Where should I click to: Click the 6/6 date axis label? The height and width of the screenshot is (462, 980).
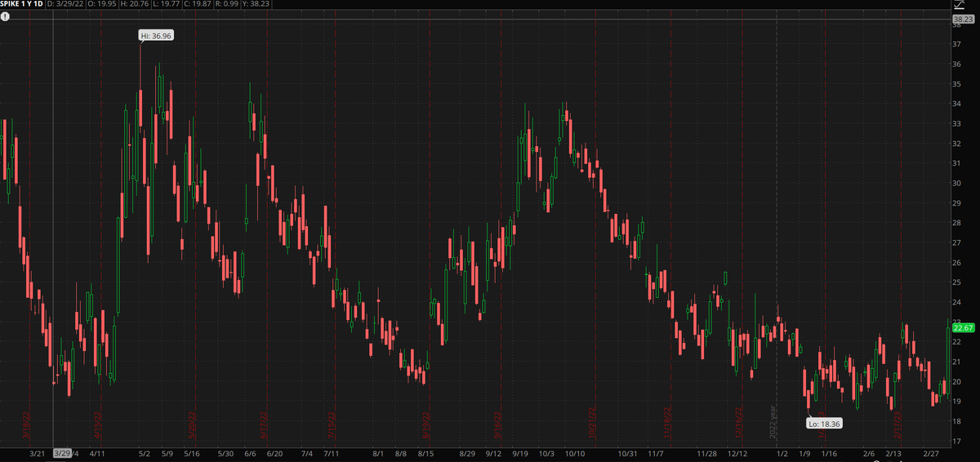point(251,453)
